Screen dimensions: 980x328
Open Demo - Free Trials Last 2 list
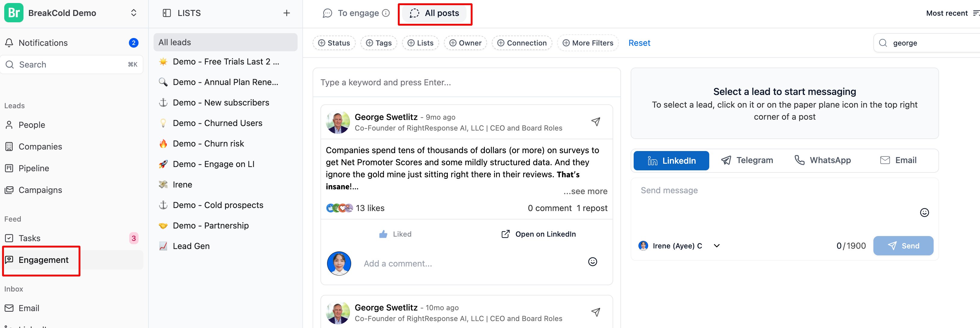[225, 62]
